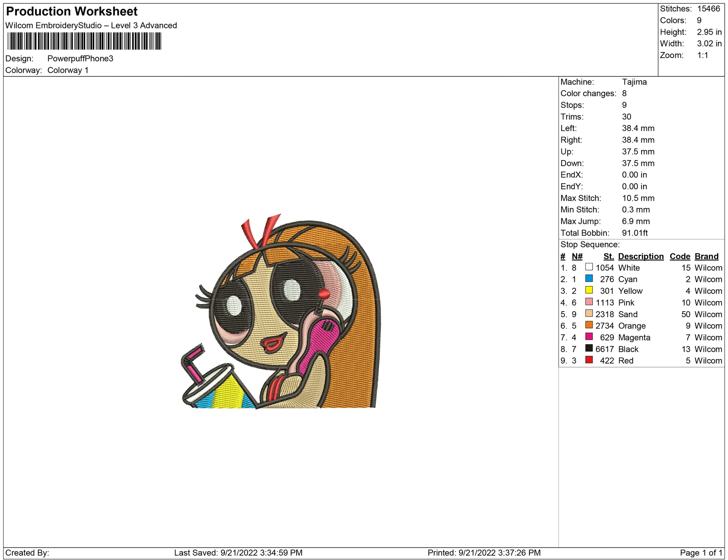Screen dimensions: 728x560
Task: Click the Black color swatch
Action: click(x=589, y=348)
